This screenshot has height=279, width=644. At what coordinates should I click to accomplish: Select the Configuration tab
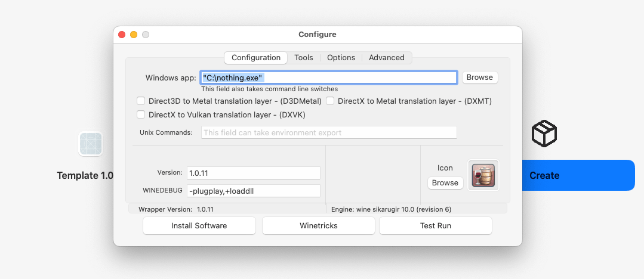pos(256,58)
